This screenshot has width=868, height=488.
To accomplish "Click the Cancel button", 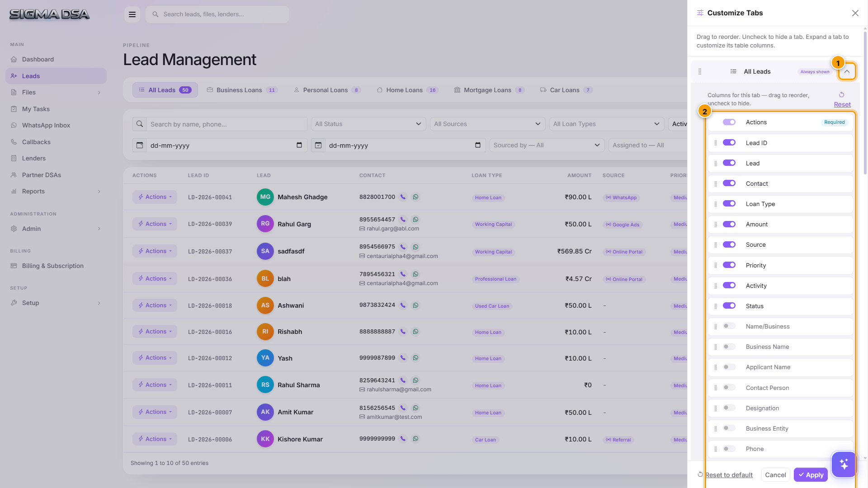I will [775, 475].
